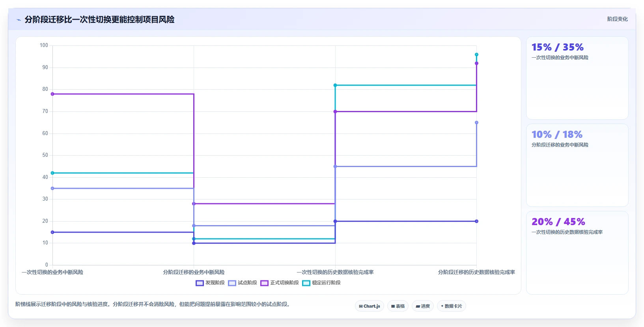Click the x-axis label 一次性切换的业务中断风险
Viewport: 644px width, 327px height.
point(52,272)
